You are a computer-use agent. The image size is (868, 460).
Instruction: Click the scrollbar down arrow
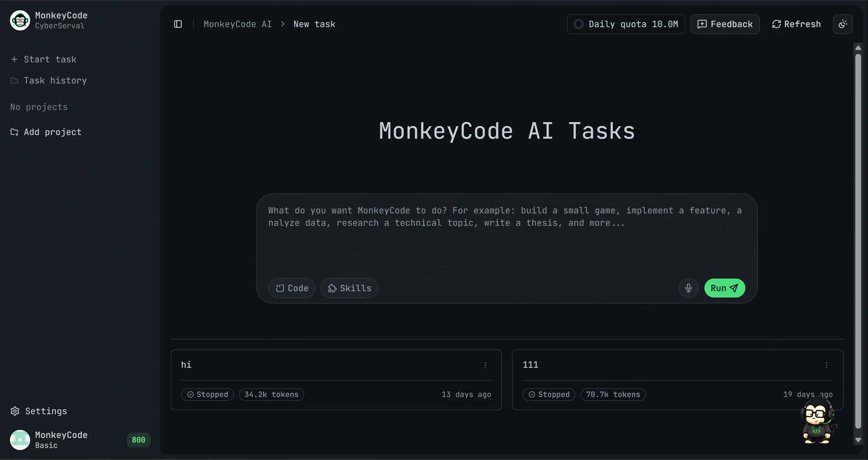click(858, 440)
